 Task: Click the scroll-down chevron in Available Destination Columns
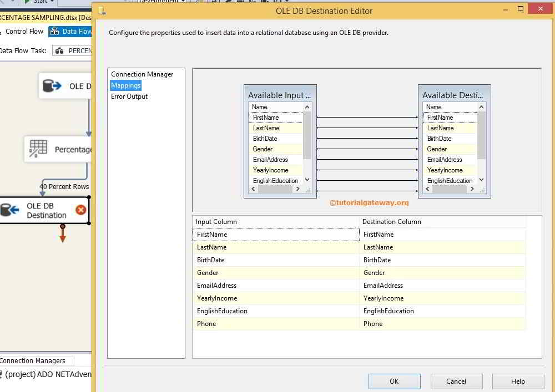pos(481,180)
